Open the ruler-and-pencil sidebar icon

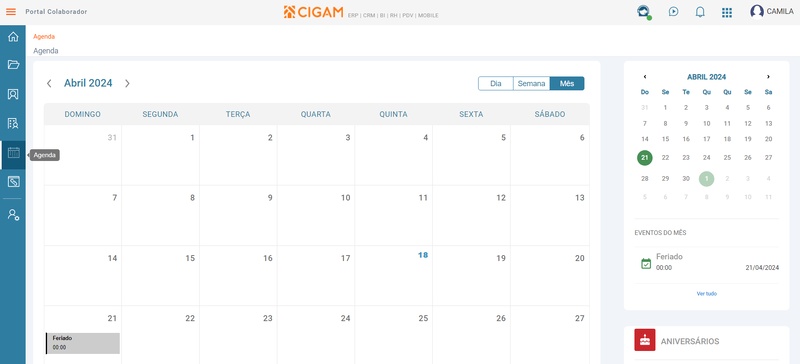[x=13, y=181]
